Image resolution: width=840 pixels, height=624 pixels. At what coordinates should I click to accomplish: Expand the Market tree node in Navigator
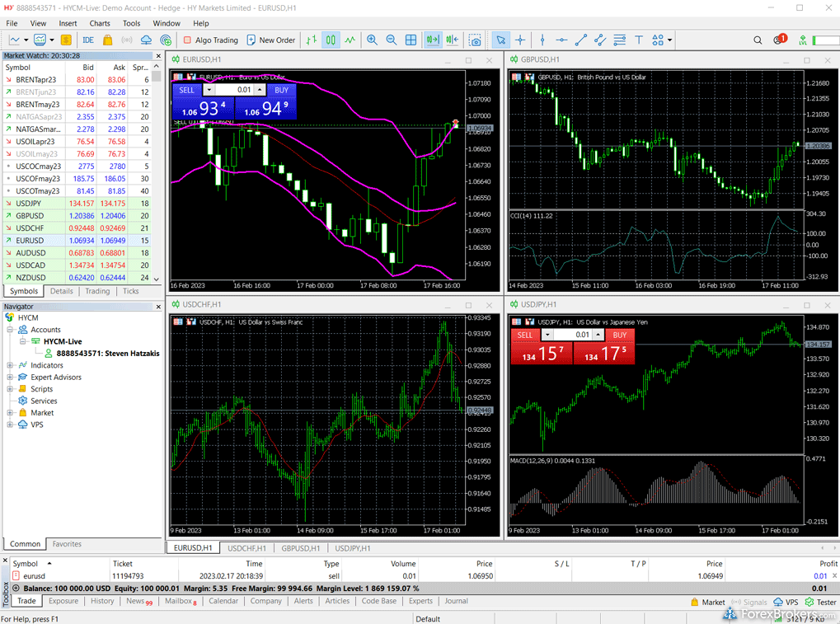coord(10,413)
